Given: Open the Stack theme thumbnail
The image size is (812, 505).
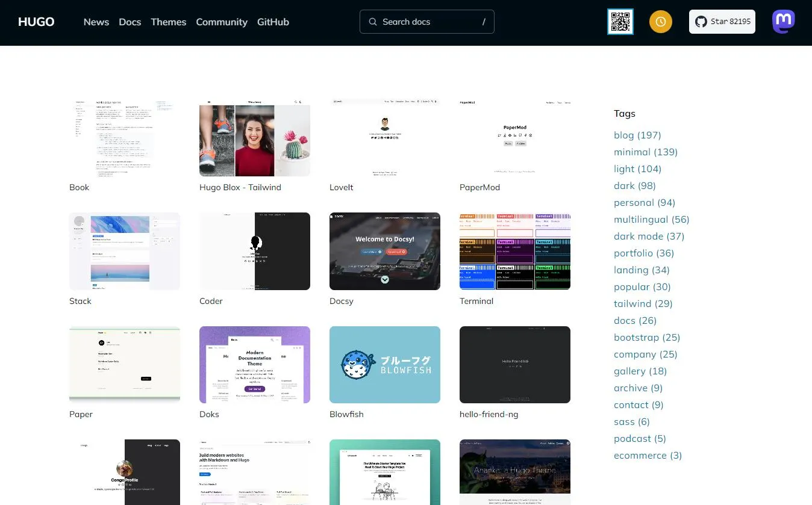Looking at the screenshot, I should (125, 251).
